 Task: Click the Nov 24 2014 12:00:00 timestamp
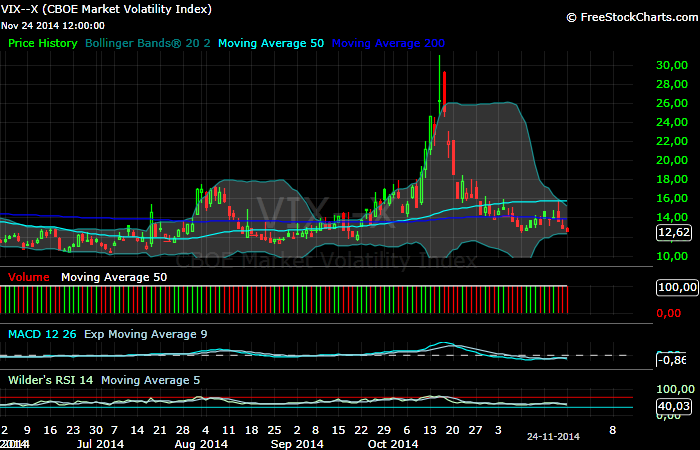[x=53, y=26]
